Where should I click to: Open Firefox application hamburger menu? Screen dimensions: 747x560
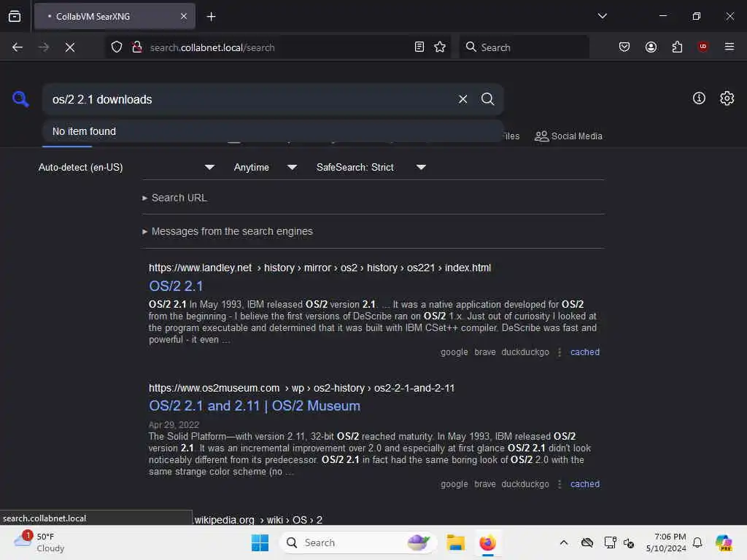729,47
